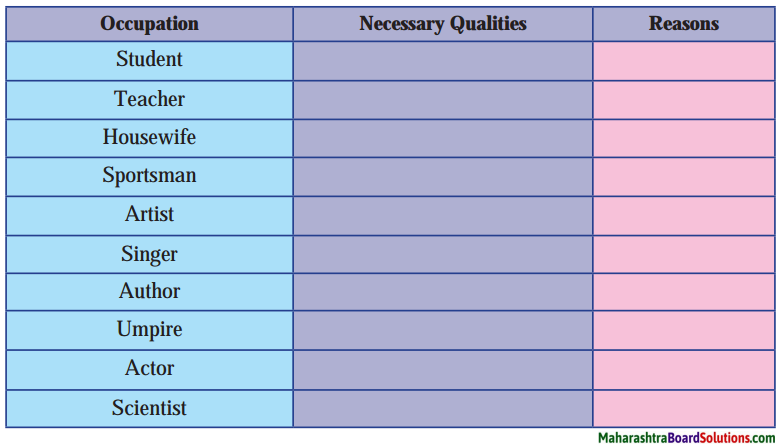The width and height of the screenshot is (782, 448).
Task: Select the Necessary Qualities cell for Artist
Action: pyautogui.click(x=443, y=216)
